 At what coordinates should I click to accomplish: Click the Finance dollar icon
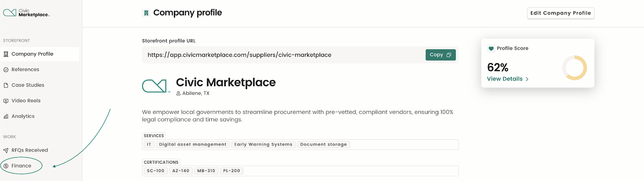[x=6, y=166]
